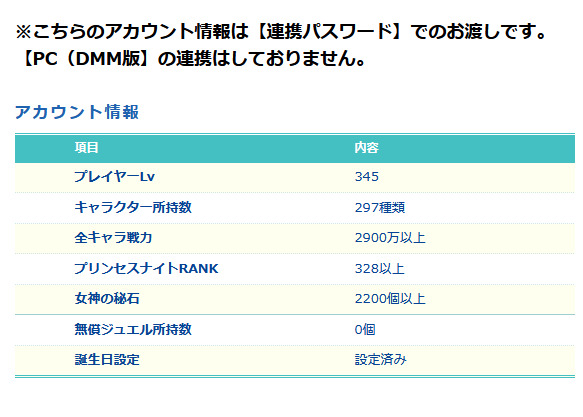Click the 設定済み value

click(x=381, y=360)
